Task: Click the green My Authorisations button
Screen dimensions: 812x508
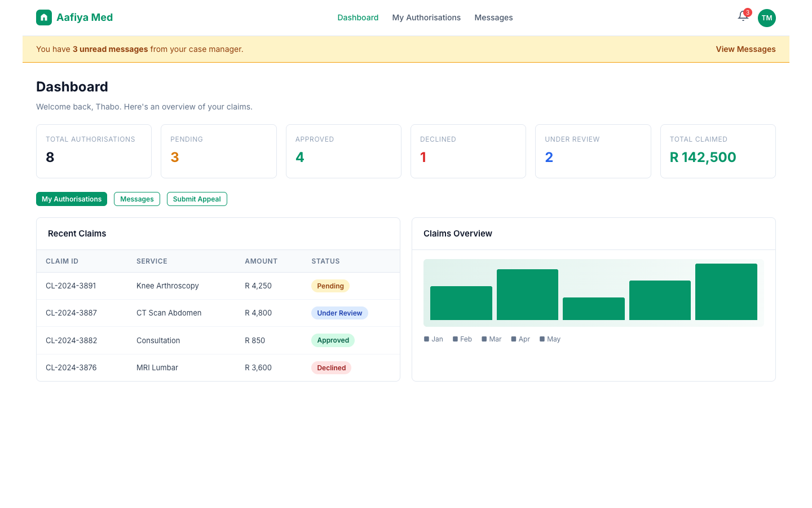Action: 72,199
